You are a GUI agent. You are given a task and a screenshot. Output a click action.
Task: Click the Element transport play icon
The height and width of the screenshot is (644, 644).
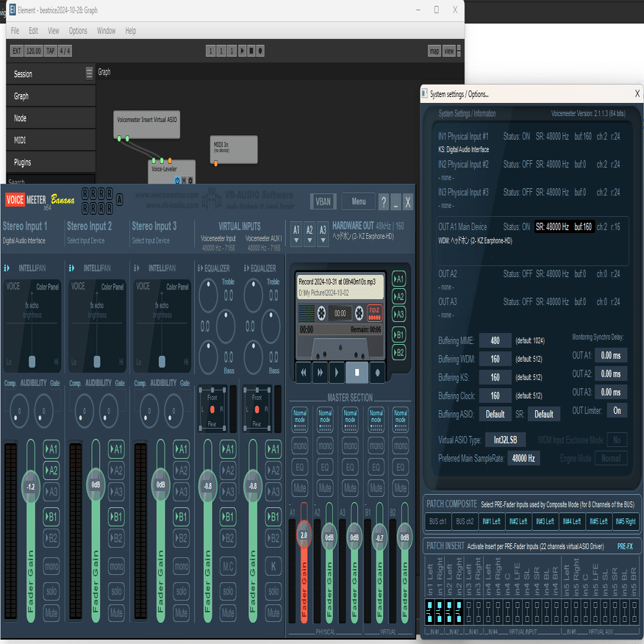click(243, 51)
